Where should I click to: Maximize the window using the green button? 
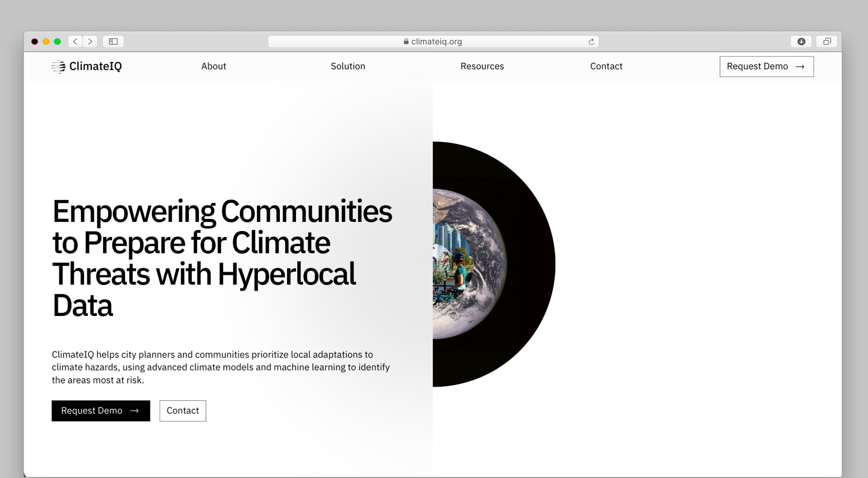tap(57, 42)
